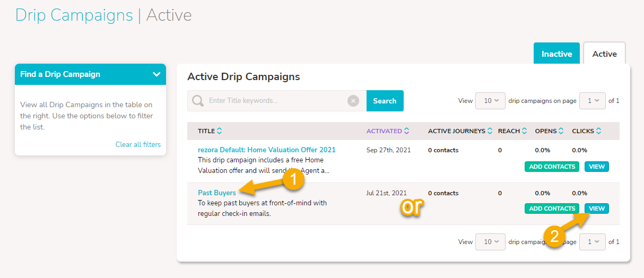Click the Search button
This screenshot has height=278, width=644.
(385, 101)
